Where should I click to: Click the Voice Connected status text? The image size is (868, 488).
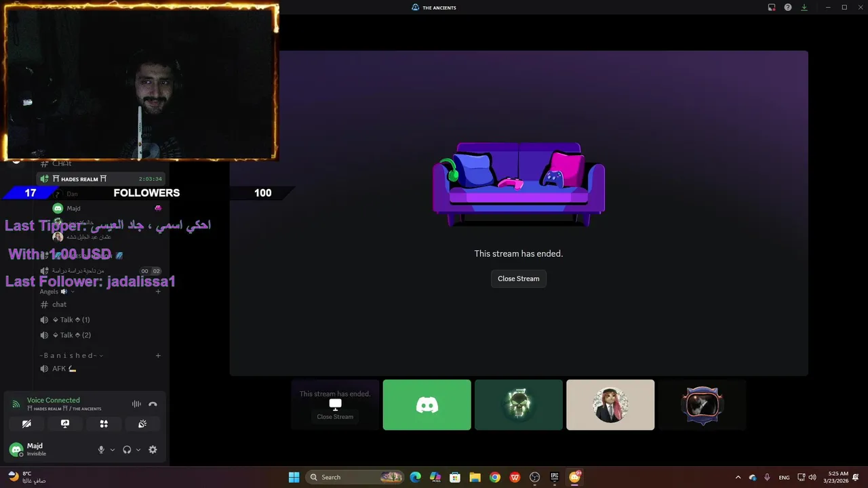[x=53, y=400]
